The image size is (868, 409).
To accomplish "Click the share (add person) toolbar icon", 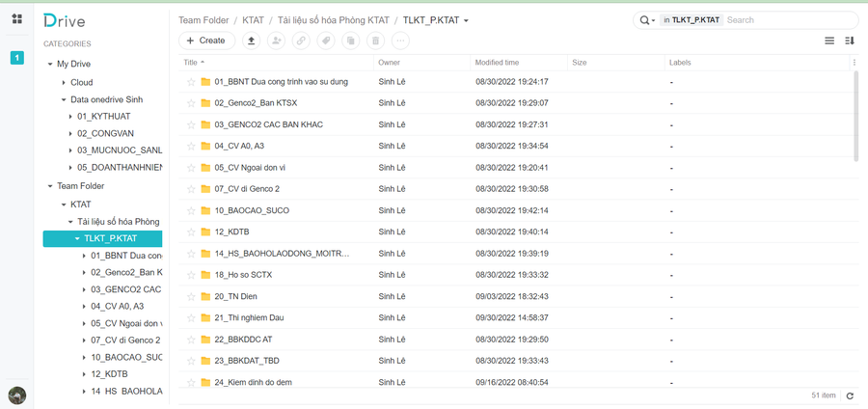I will 276,41.
